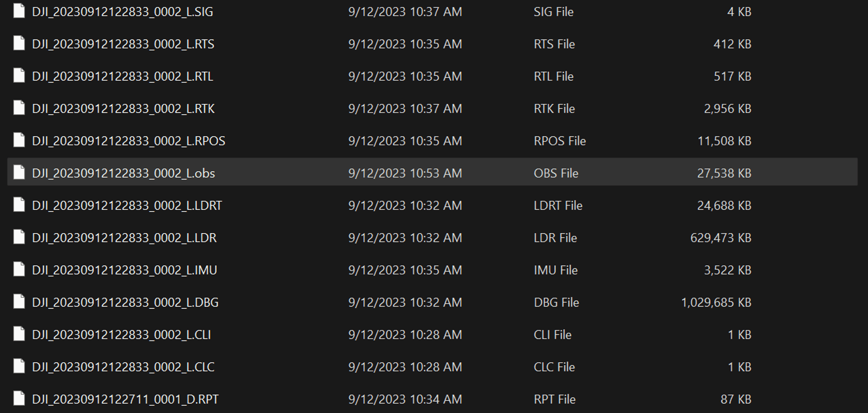Click the 1,029,685 KB size entry
The height and width of the screenshot is (413, 868).
coord(716,302)
